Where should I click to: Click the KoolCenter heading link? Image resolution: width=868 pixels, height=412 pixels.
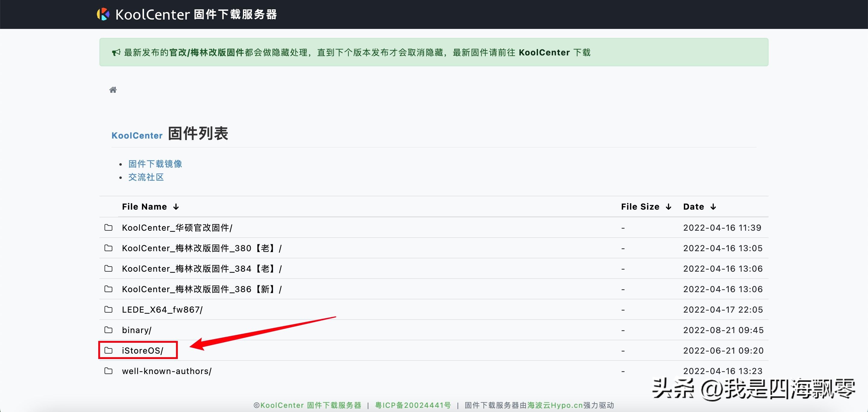[137, 135]
